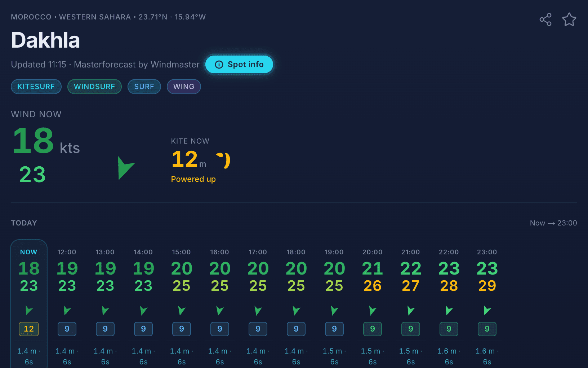
Task: Click the share icon
Action: [x=545, y=19]
